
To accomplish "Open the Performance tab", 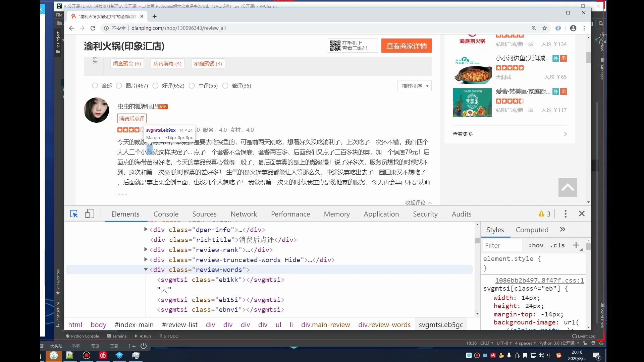I will click(290, 214).
